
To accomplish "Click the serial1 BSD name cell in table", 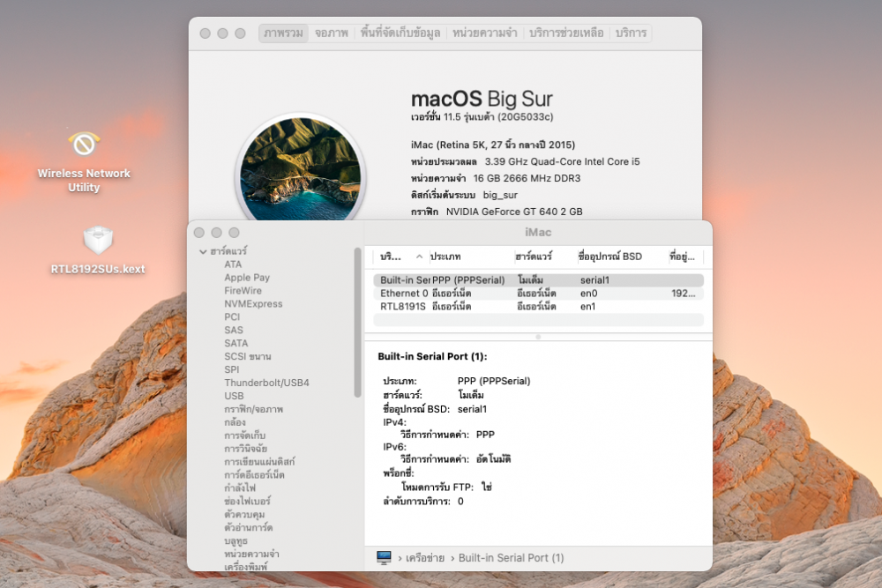I will [x=594, y=280].
